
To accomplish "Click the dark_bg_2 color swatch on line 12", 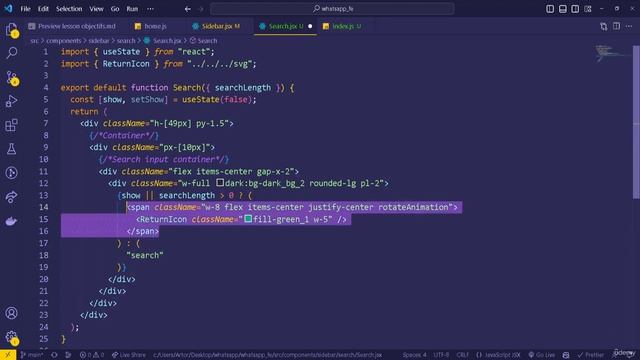I will [220, 182].
